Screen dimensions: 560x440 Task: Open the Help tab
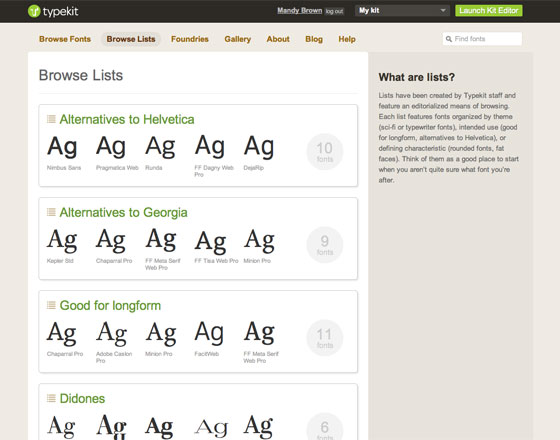(x=347, y=39)
